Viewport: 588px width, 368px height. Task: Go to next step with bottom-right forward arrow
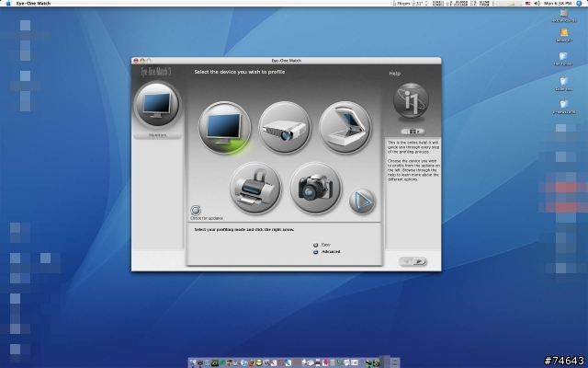(419, 261)
